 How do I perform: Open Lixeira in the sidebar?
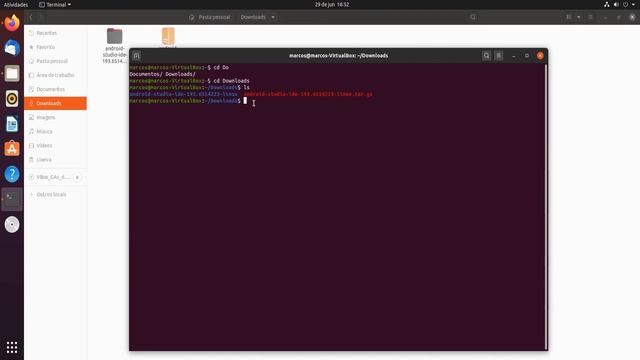56,160
